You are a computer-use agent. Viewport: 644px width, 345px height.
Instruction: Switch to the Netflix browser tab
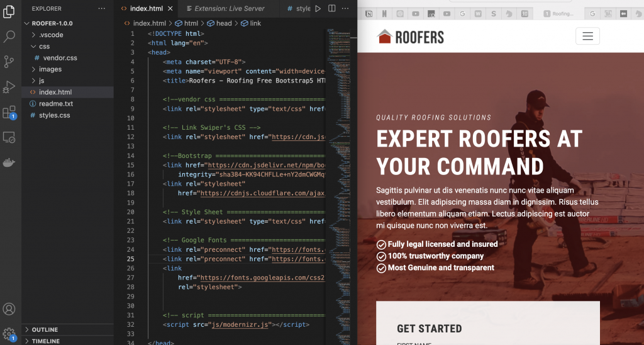(x=384, y=14)
